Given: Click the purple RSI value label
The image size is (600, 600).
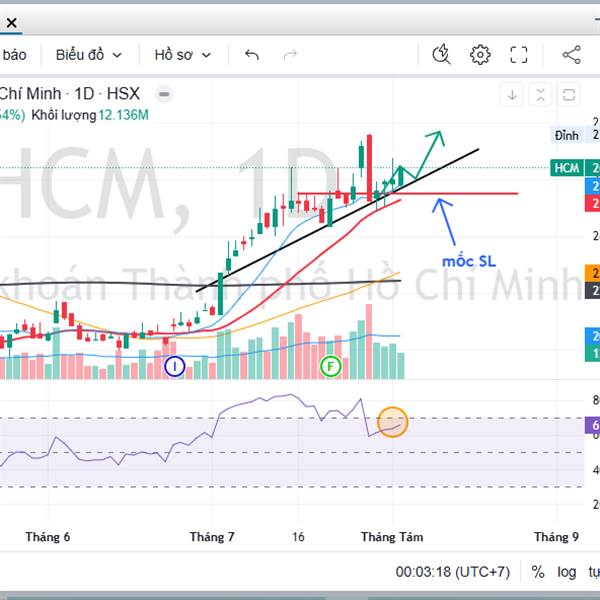Looking at the screenshot, I should (592, 425).
